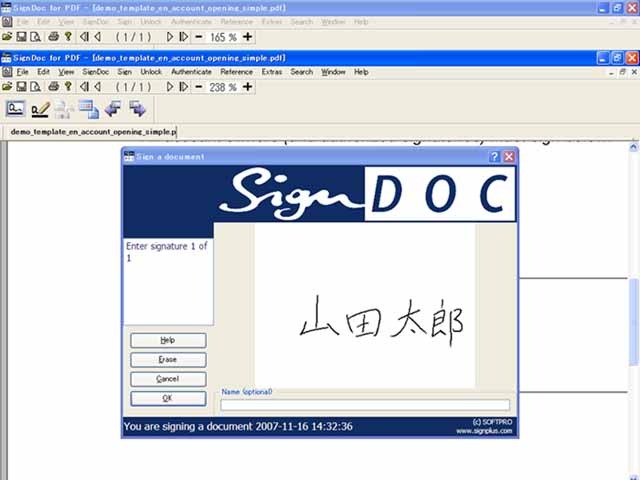Click the right arrow signature navigation icon
Viewport: 640px width, 480px height.
tap(138, 109)
